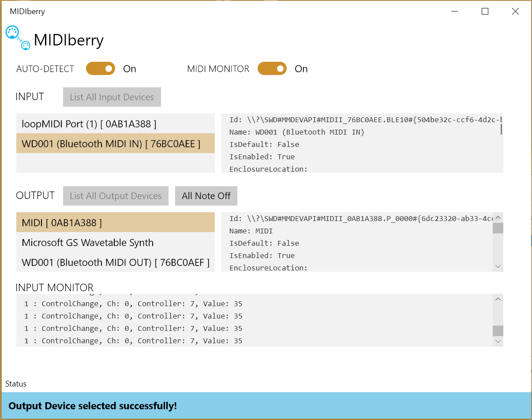Click output details scrollbar down arrow

(498, 266)
